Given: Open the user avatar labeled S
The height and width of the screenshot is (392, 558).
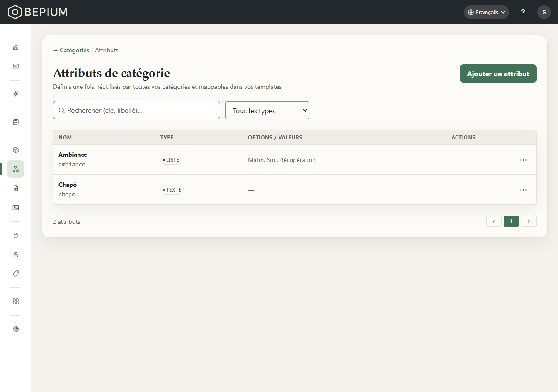Looking at the screenshot, I should tap(544, 12).
